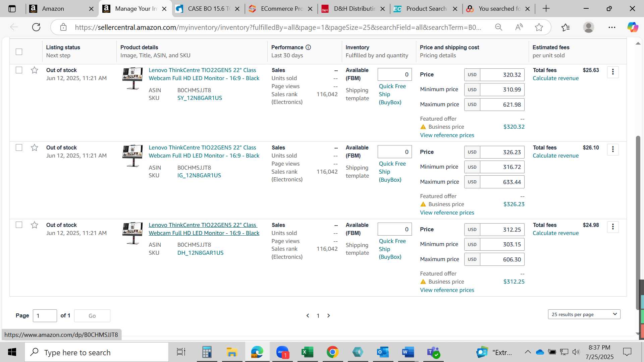Click the Read aloud icon
The image size is (644, 362).
coord(519,27)
